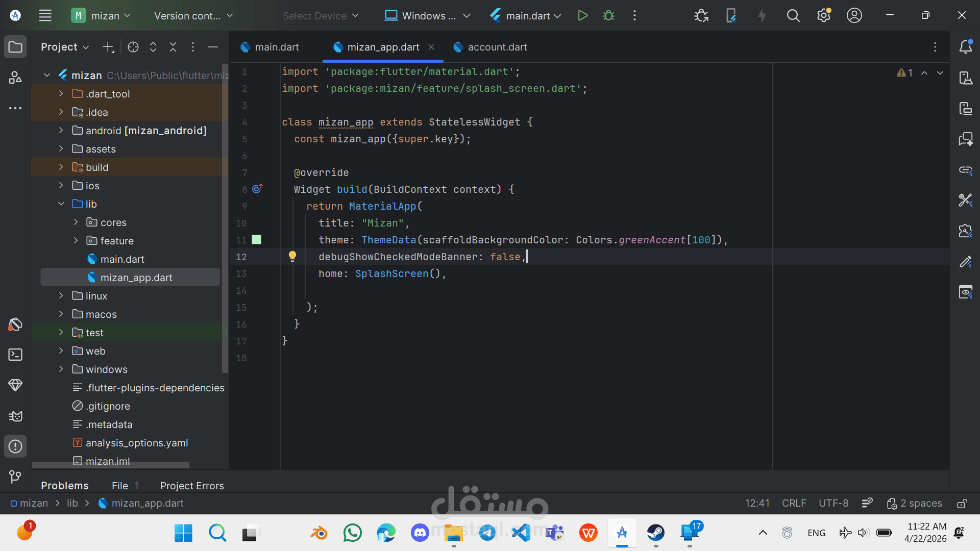The image size is (980, 551).
Task: Open the Git version control sidebar icon
Action: pos(15,477)
